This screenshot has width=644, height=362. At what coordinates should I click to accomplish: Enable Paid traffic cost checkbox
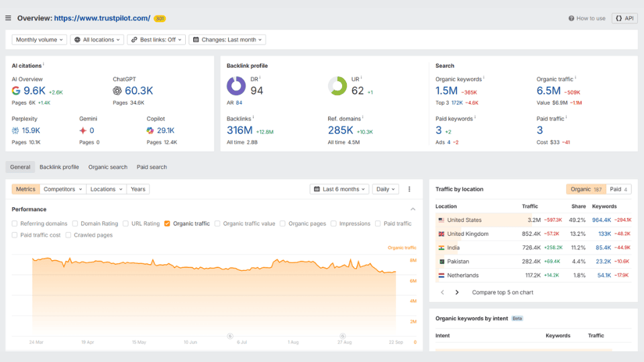(14, 235)
